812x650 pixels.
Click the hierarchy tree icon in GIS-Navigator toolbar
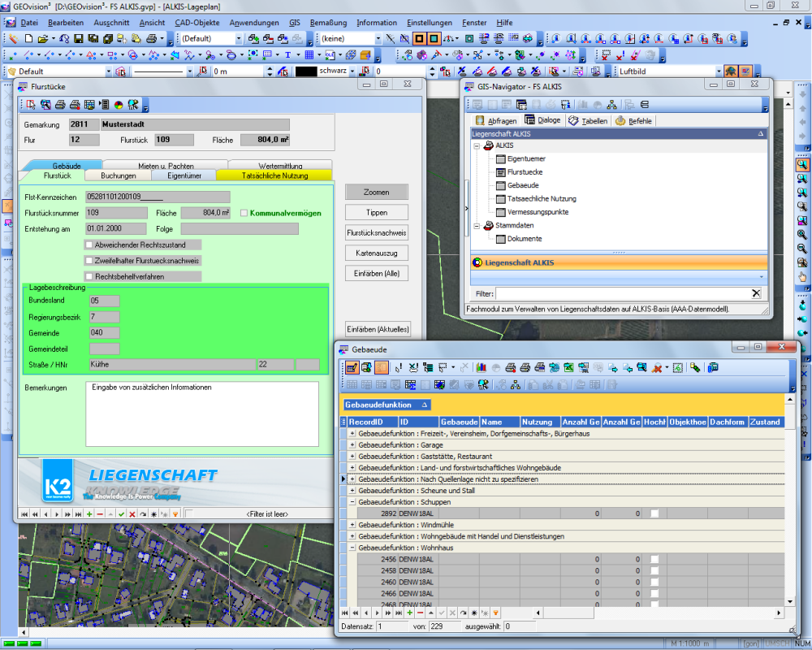click(611, 105)
